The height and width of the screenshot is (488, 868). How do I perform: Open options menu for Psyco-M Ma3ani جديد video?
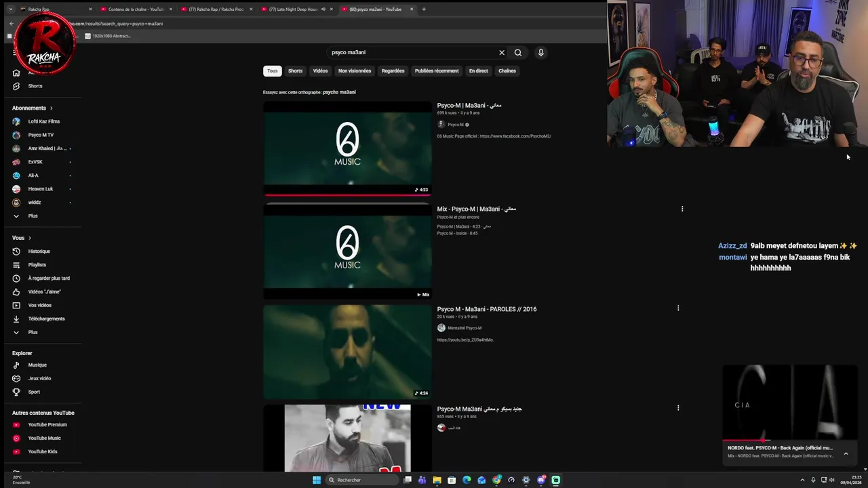point(678,408)
